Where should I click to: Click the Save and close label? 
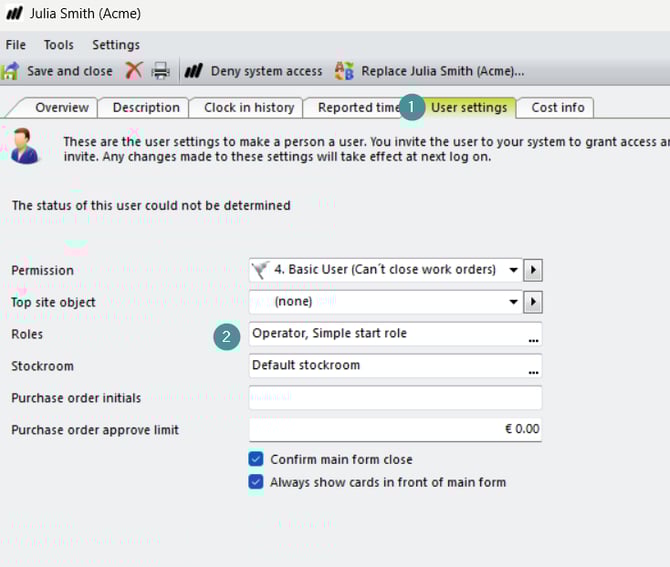click(x=70, y=71)
